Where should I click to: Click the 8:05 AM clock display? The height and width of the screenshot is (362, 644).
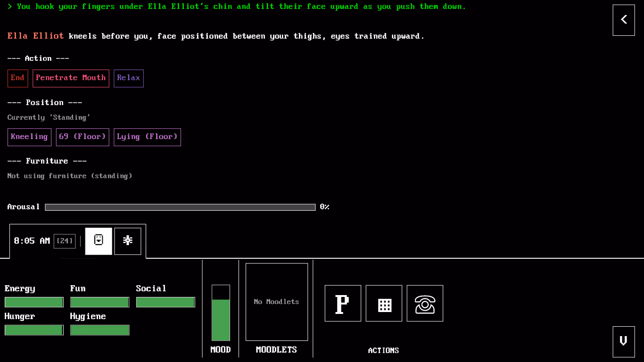(32, 241)
